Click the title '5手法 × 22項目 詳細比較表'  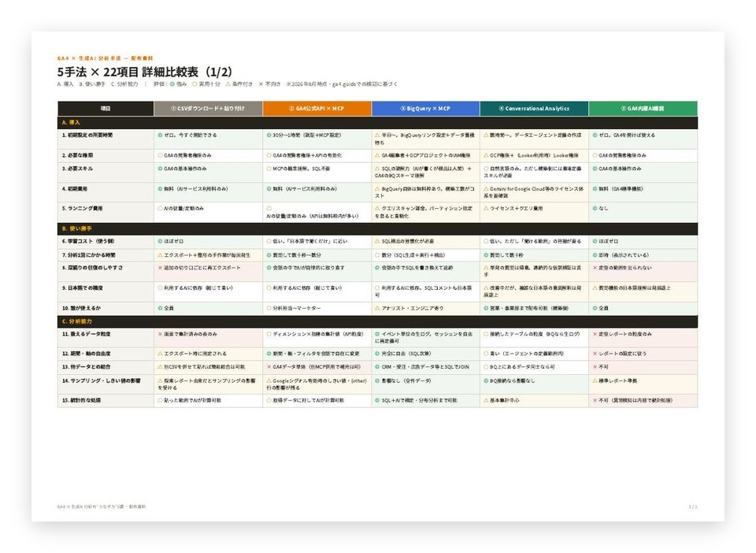145,72
